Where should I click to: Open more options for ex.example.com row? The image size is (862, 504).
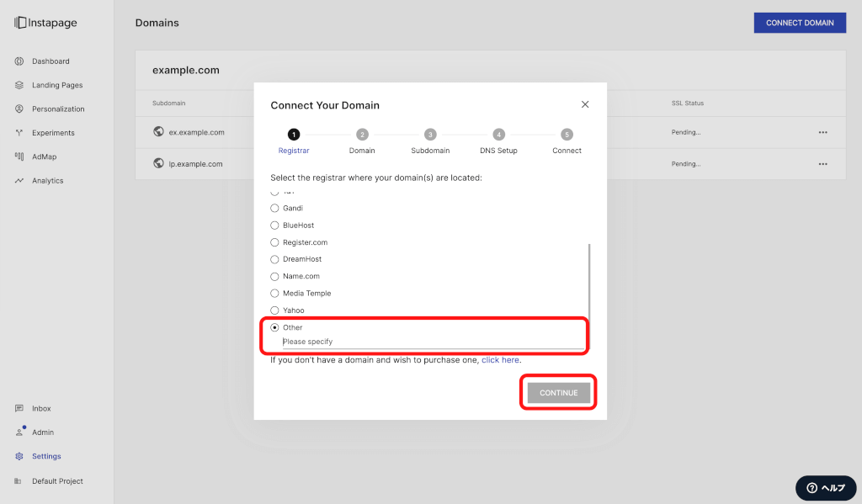tap(822, 132)
